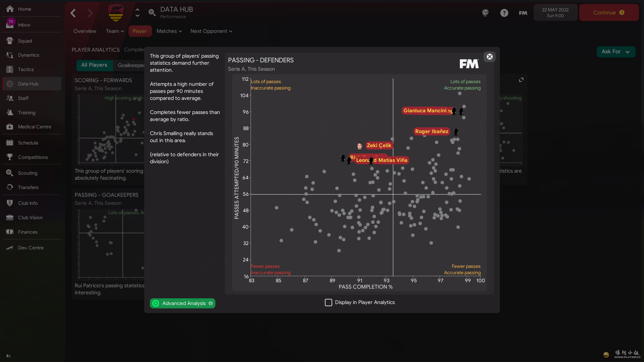
Task: Go back with the left arrow
Action: [x=73, y=13]
